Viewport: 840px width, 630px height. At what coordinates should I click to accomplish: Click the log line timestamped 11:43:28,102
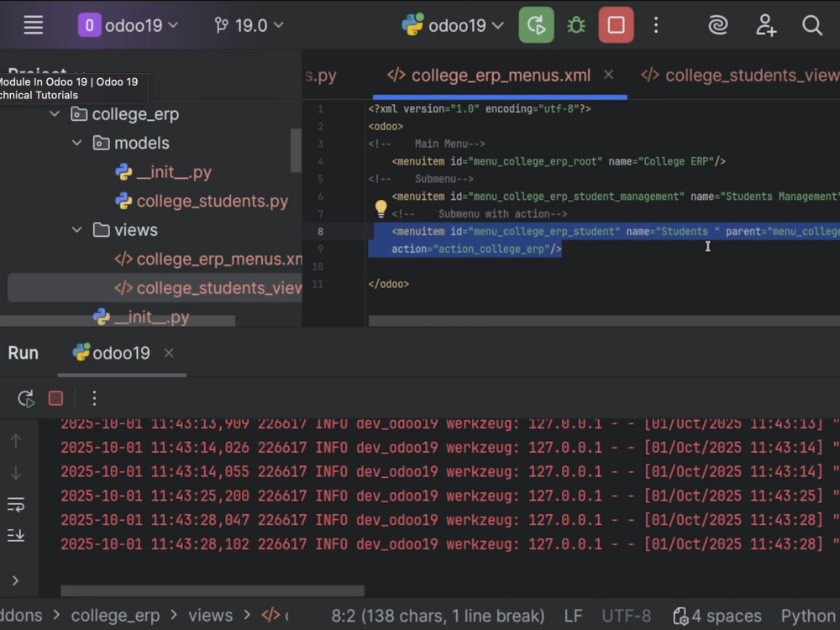(x=450, y=543)
